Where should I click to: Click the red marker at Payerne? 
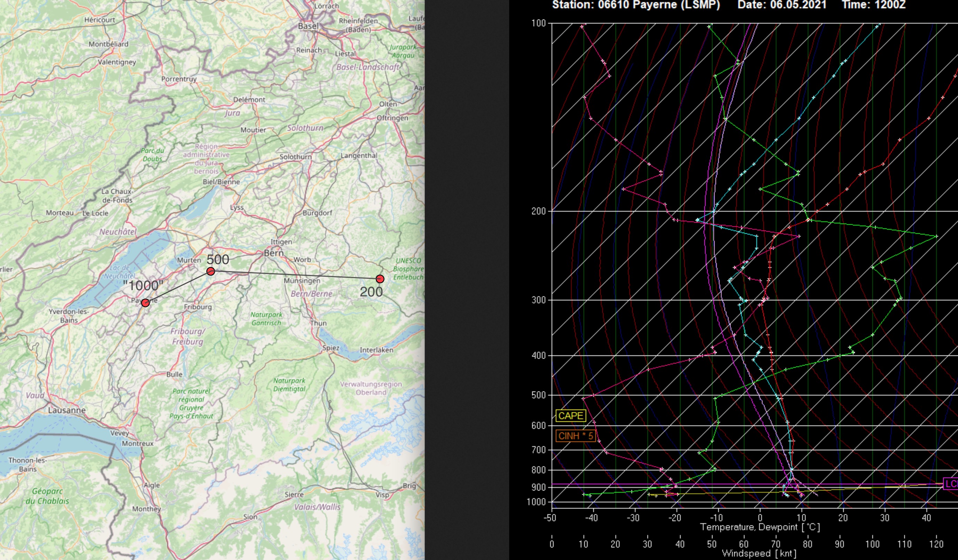click(x=145, y=303)
